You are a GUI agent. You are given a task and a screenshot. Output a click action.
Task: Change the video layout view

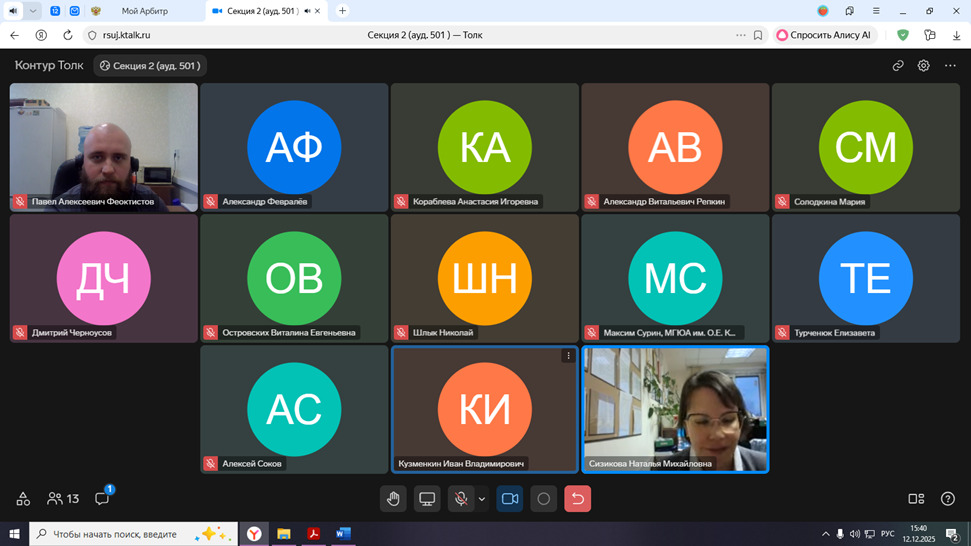[x=916, y=498]
